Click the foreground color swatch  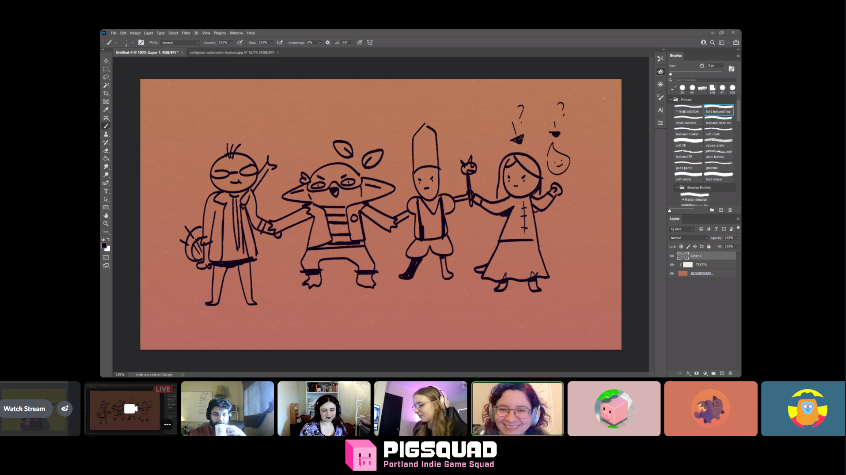tap(104, 245)
